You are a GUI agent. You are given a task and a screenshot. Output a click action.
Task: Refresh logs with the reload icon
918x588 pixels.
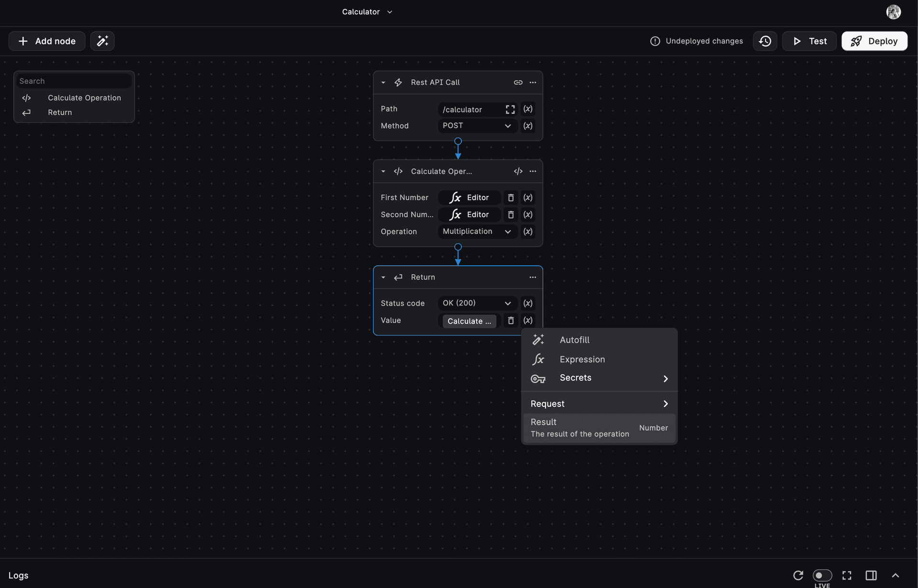pos(798,576)
